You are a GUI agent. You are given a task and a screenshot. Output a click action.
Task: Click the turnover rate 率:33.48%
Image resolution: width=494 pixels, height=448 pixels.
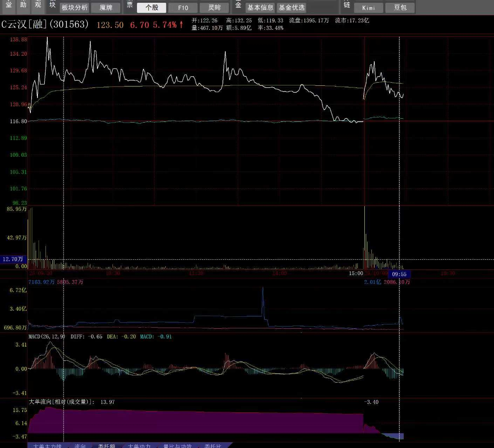[270, 28]
